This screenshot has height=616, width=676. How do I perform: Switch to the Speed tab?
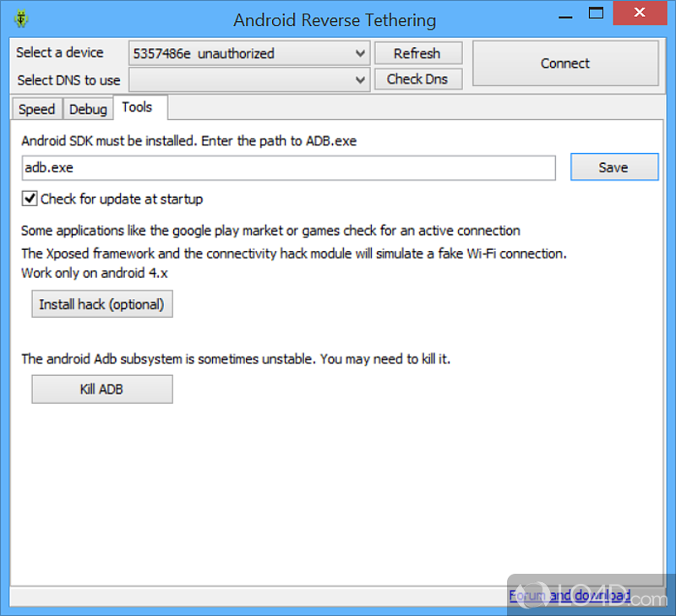pos(36,109)
